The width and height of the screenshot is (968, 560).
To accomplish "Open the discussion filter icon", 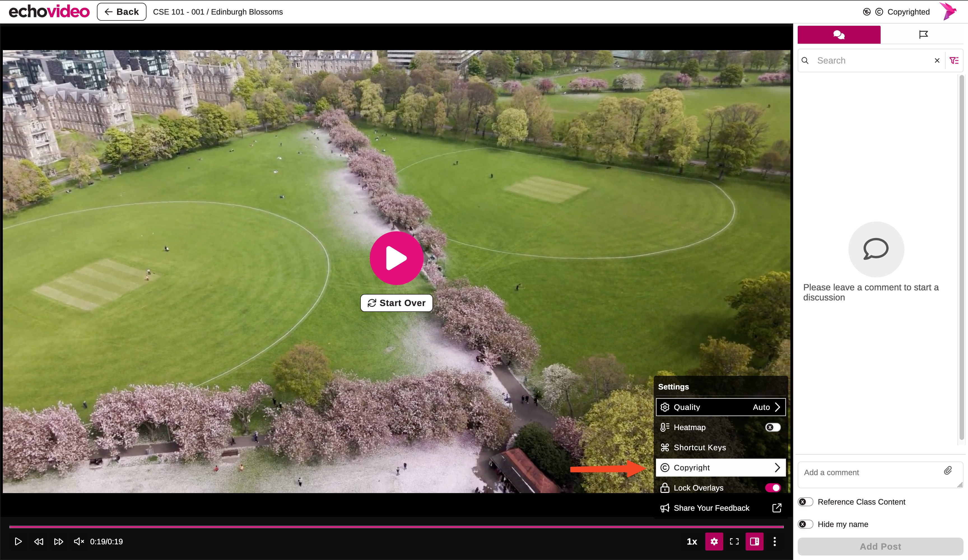I will tap(954, 61).
